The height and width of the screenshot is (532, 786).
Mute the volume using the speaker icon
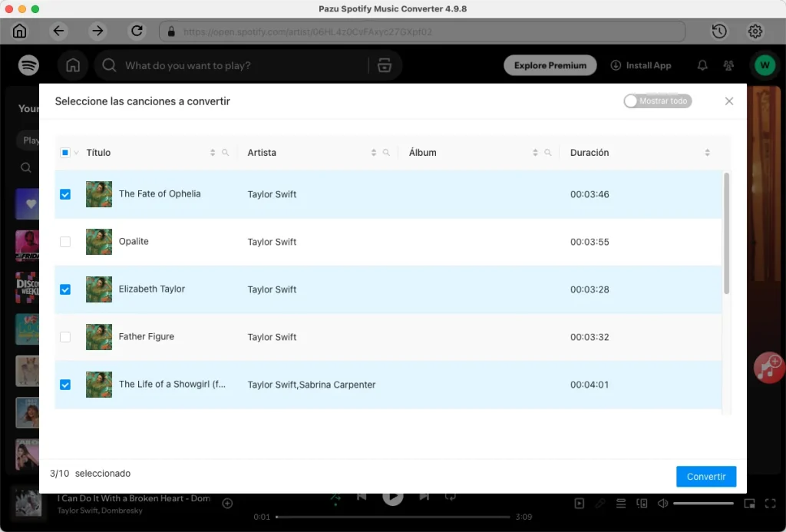pos(662,504)
